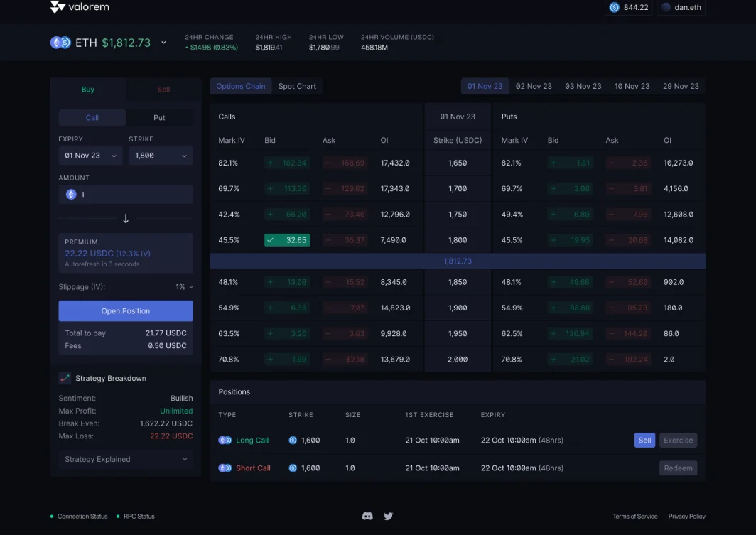Redeem the Short Call position

click(x=678, y=468)
